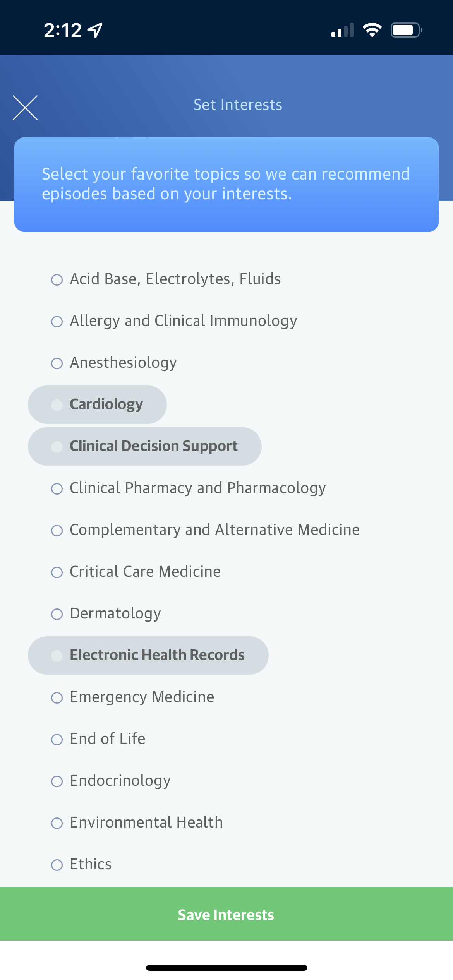Unselect Electronic Health Records interest
This screenshot has width=453, height=980.
click(148, 655)
